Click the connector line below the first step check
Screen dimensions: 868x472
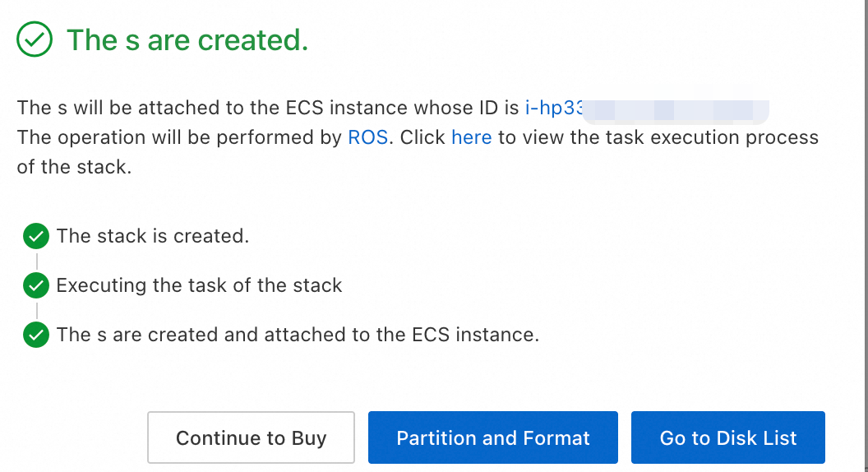point(36,261)
